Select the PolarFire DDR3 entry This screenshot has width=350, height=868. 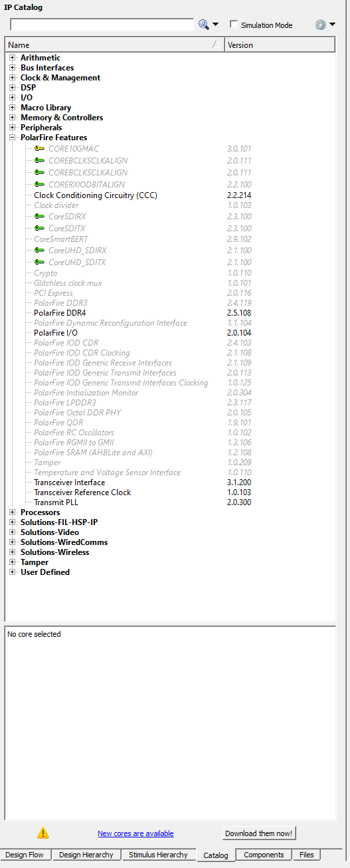60,302
